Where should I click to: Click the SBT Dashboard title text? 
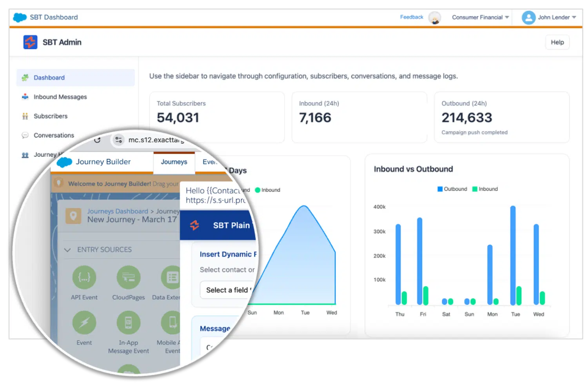(x=54, y=17)
